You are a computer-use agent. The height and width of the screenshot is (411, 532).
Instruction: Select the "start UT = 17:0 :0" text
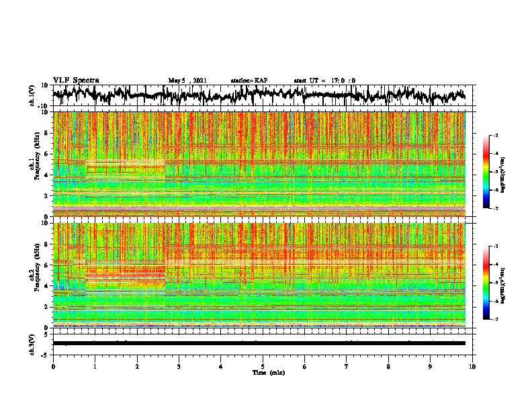324,81
